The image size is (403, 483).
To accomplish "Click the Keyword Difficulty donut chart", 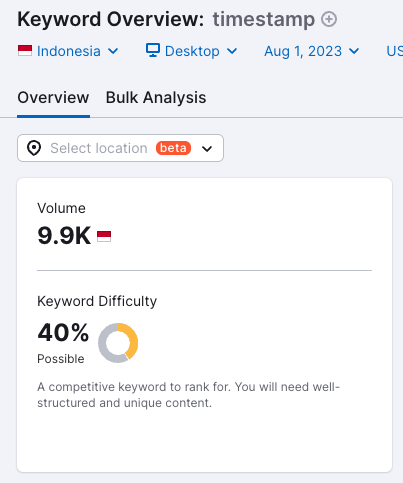I will (118, 343).
